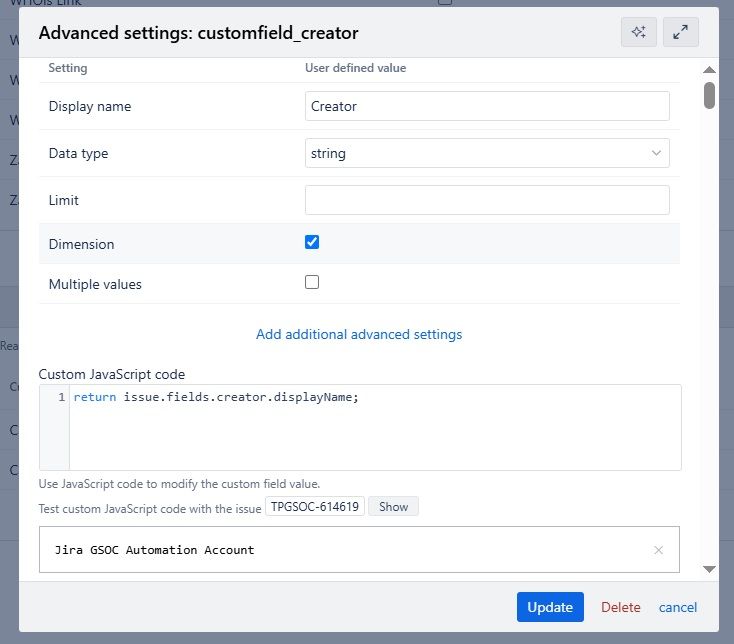
Task: Enable the Multiple values checkbox
Action: pos(312,283)
